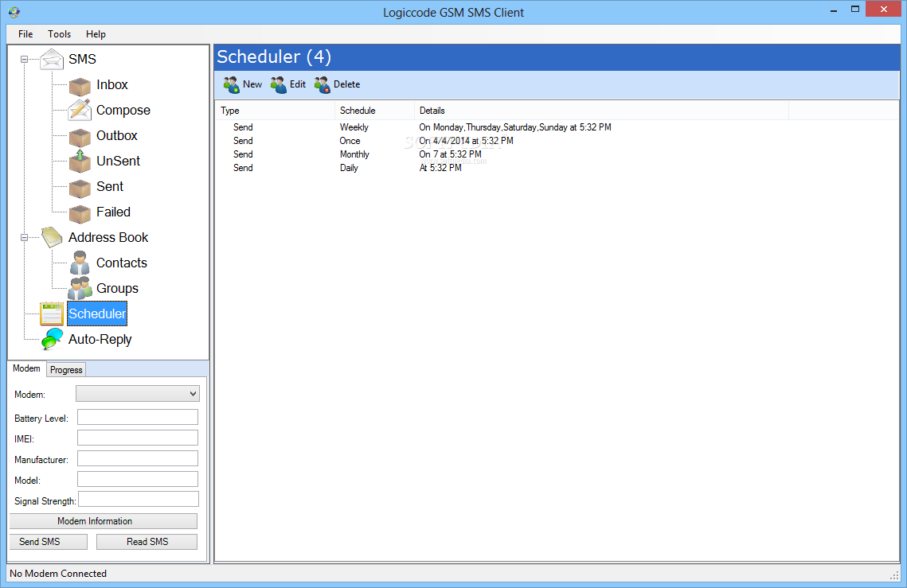
Task: Click the Groups people icon
Action: click(x=80, y=288)
